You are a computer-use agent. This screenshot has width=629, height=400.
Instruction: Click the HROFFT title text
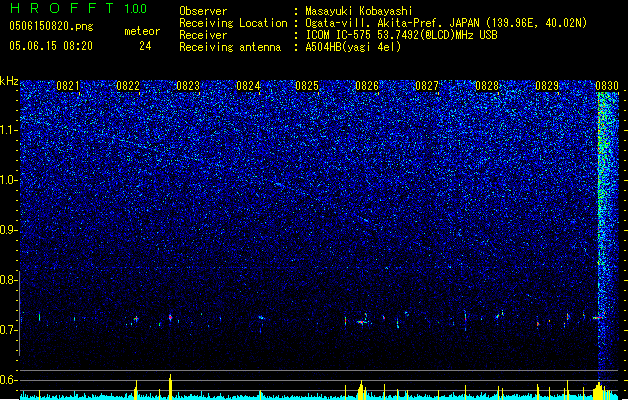point(62,8)
